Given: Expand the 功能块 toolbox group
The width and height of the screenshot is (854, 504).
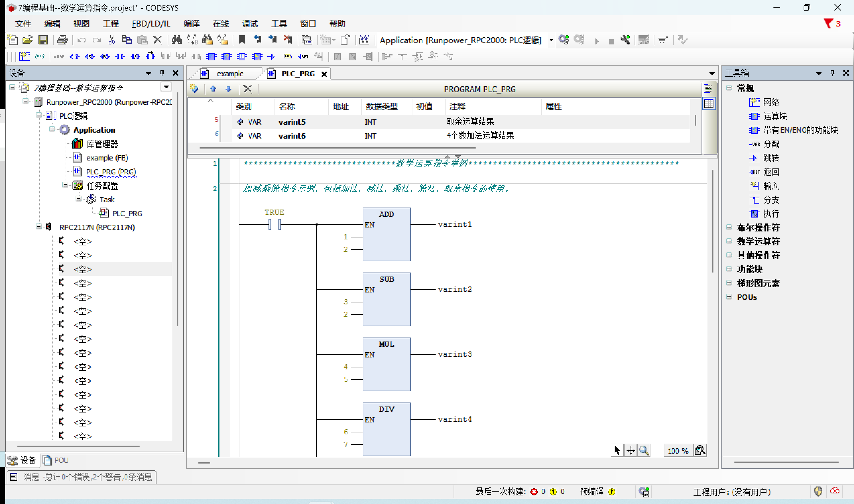Looking at the screenshot, I should coord(729,269).
